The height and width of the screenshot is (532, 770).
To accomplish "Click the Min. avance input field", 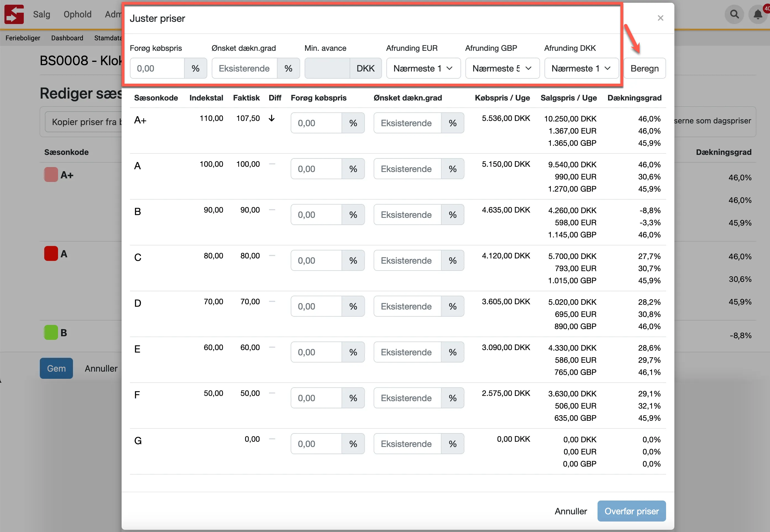I will (327, 68).
